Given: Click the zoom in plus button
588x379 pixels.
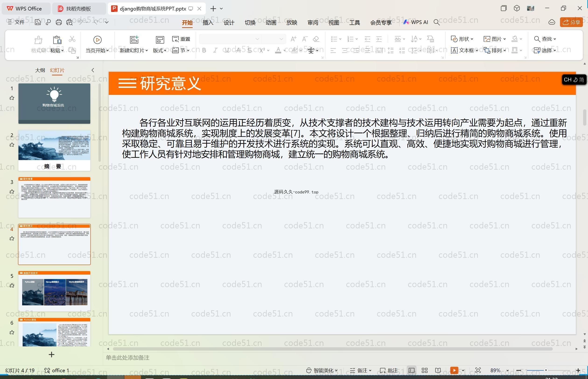Looking at the screenshot, I should click(x=578, y=370).
